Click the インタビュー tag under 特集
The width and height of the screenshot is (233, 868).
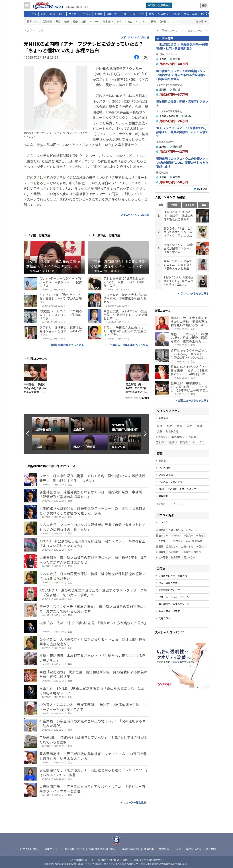tap(163, 504)
